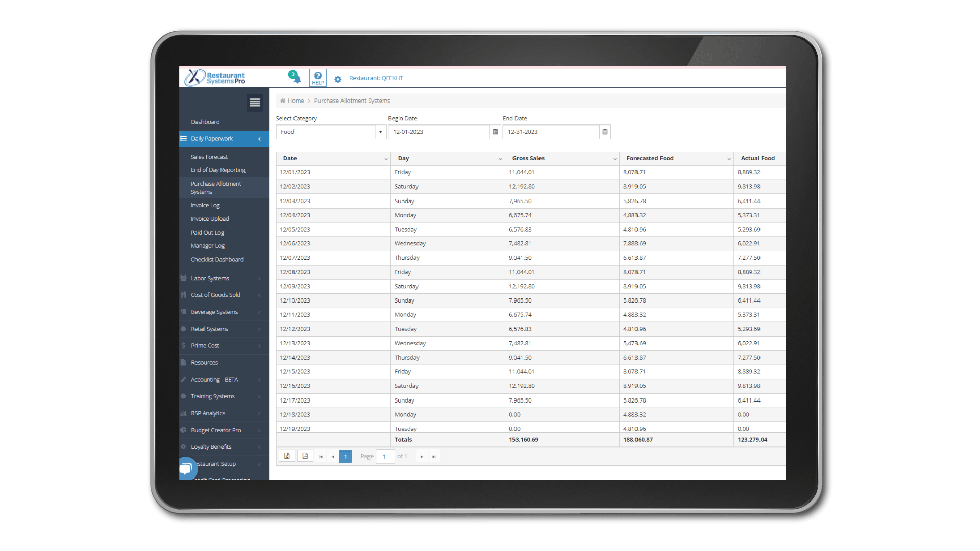Image resolution: width=980 pixels, height=551 pixels.
Task: Click the Restaurant: QFFKHT link
Action: point(376,78)
